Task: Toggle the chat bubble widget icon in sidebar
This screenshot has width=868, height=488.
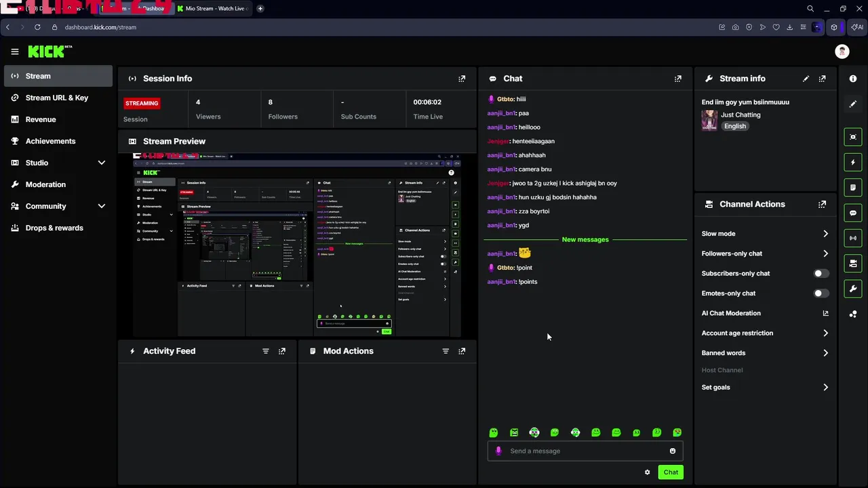Action: (x=853, y=213)
